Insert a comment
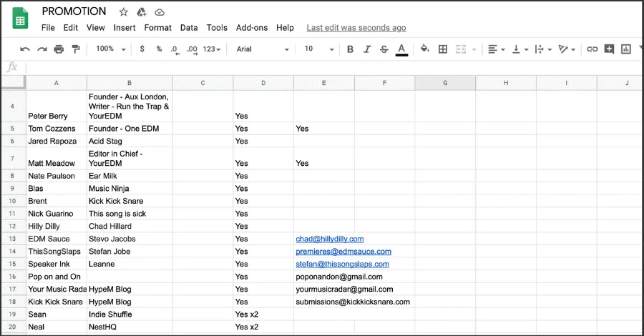Screen dimensions: 644x336 pyautogui.click(x=609, y=49)
